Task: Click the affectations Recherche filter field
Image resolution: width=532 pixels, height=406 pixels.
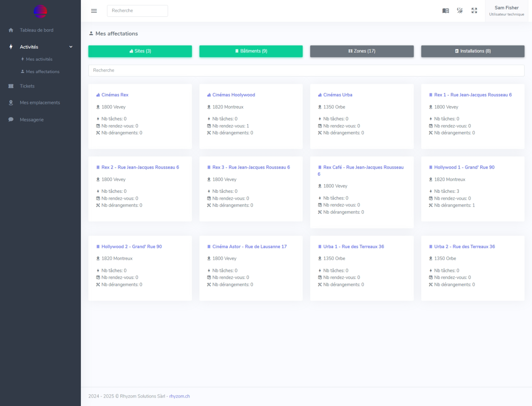Action: pos(306,70)
